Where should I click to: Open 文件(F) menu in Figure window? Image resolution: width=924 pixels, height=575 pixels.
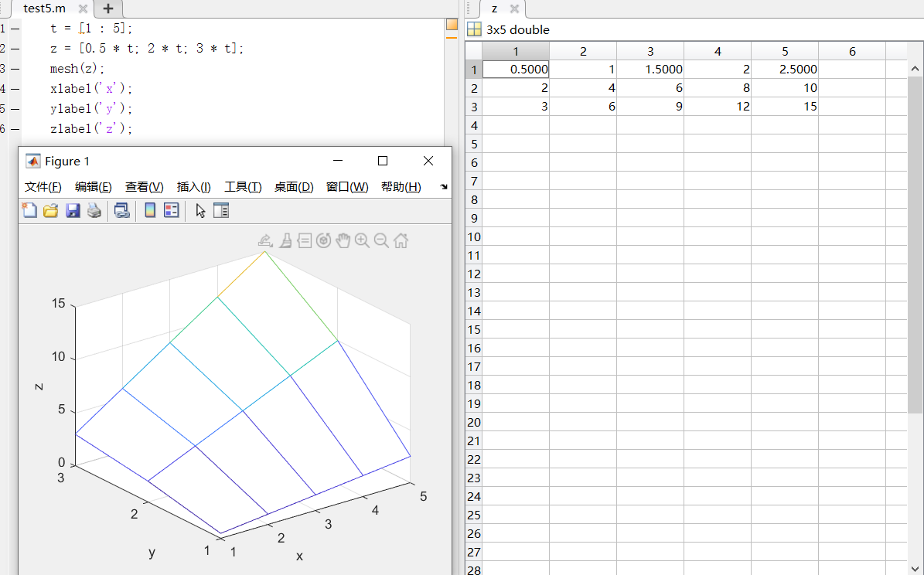click(x=43, y=187)
